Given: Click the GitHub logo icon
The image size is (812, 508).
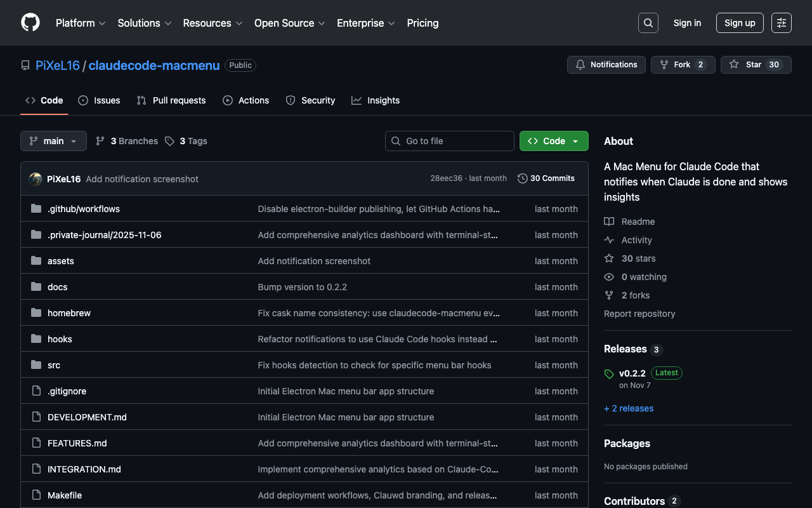Looking at the screenshot, I should click(30, 23).
